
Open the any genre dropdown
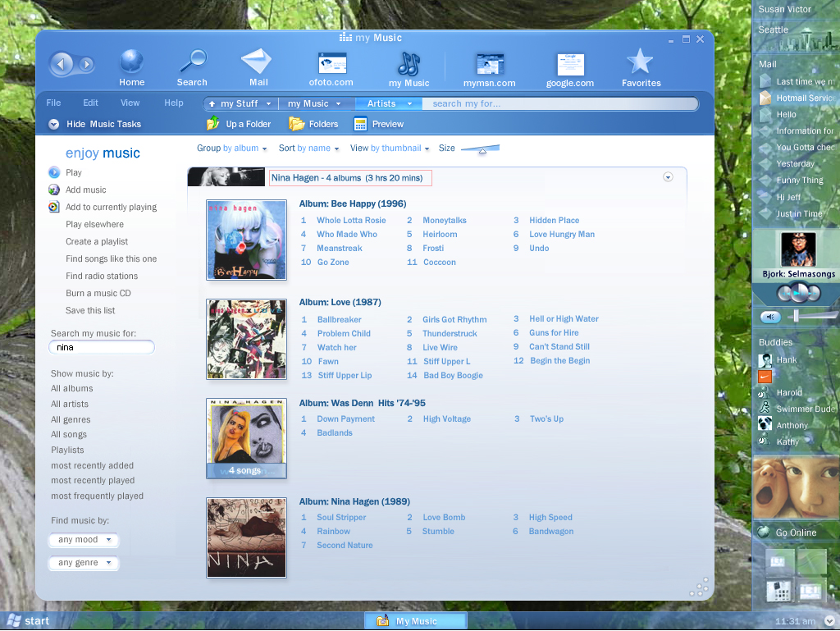(x=84, y=562)
